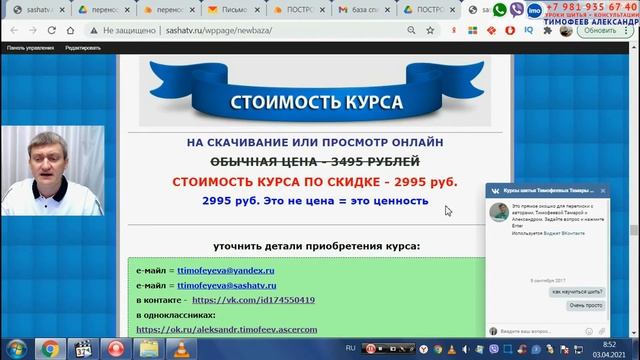
Task: Open the zoom magnifier icon in address bar
Action: point(411,30)
